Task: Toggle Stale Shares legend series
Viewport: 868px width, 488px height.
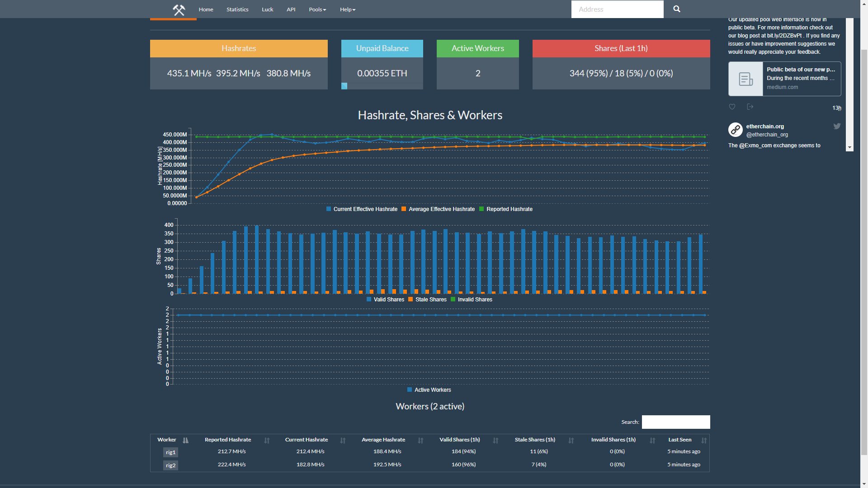Action: point(427,300)
